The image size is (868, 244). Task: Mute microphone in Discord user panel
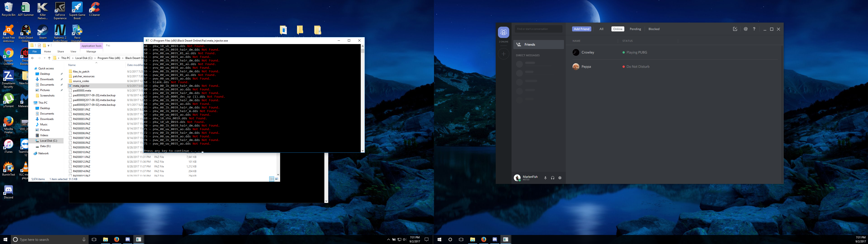coord(545,178)
